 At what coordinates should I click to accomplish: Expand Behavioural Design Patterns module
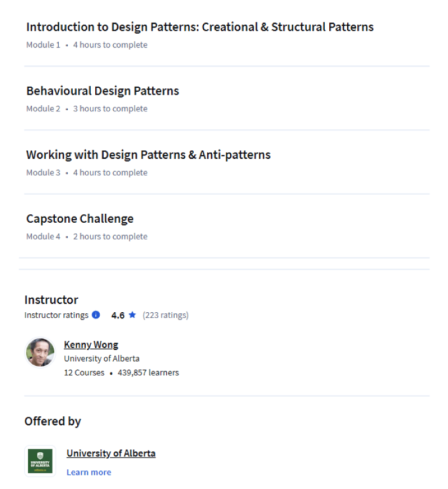227,98
